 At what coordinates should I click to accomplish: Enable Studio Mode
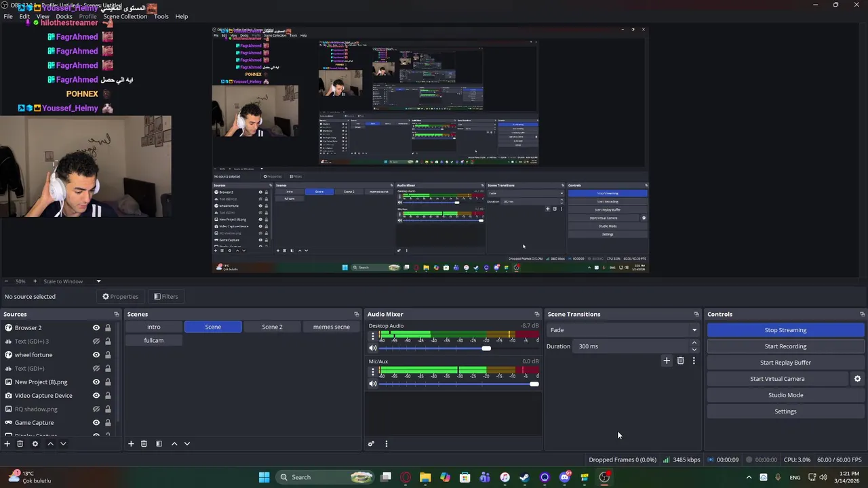(785, 395)
